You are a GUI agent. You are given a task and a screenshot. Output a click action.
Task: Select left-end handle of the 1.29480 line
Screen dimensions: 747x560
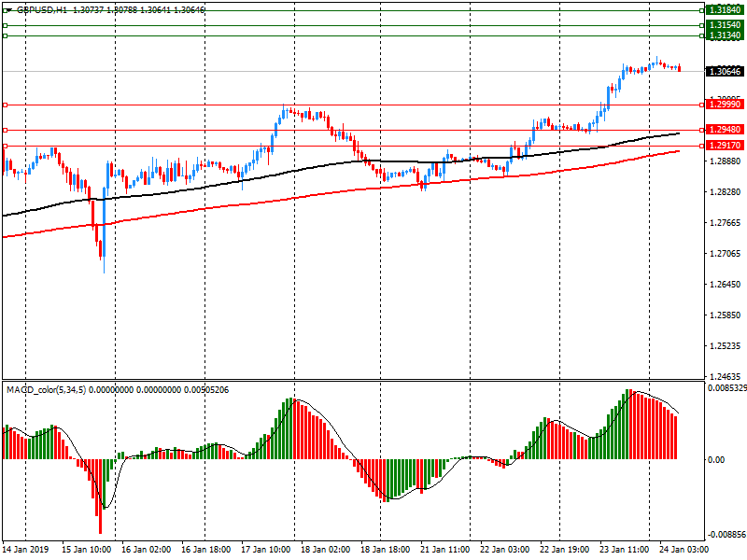coord(6,130)
